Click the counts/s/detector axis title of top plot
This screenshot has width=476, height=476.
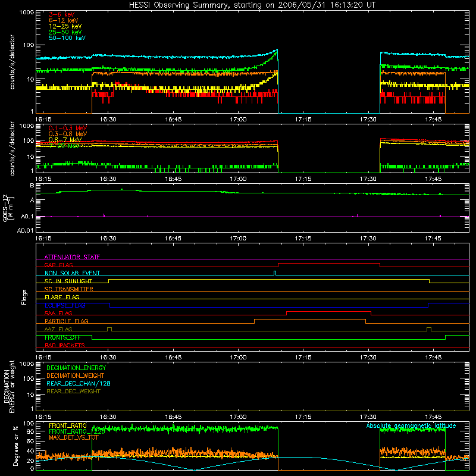point(12,62)
